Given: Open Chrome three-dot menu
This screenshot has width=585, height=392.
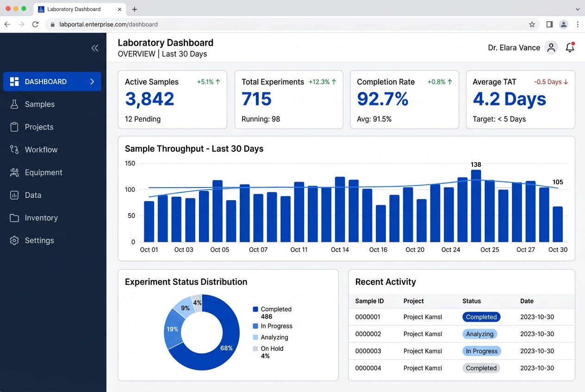Looking at the screenshot, I should 578,24.
